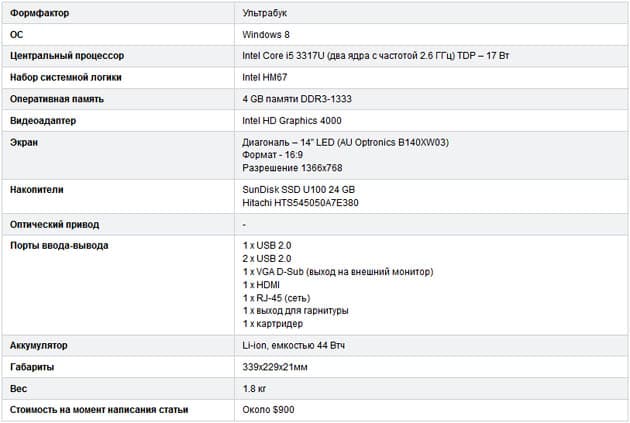Click the 1 x картридер line
630x423 pixels.
[272, 324]
